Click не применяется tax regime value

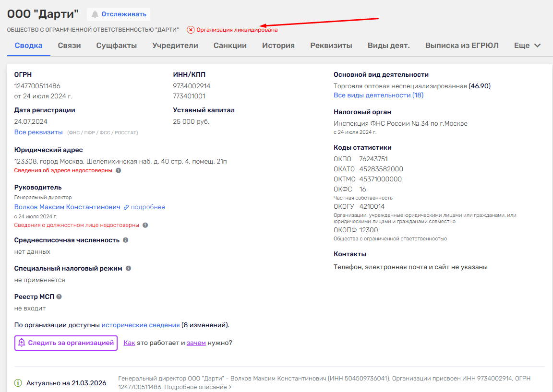[x=39, y=280]
